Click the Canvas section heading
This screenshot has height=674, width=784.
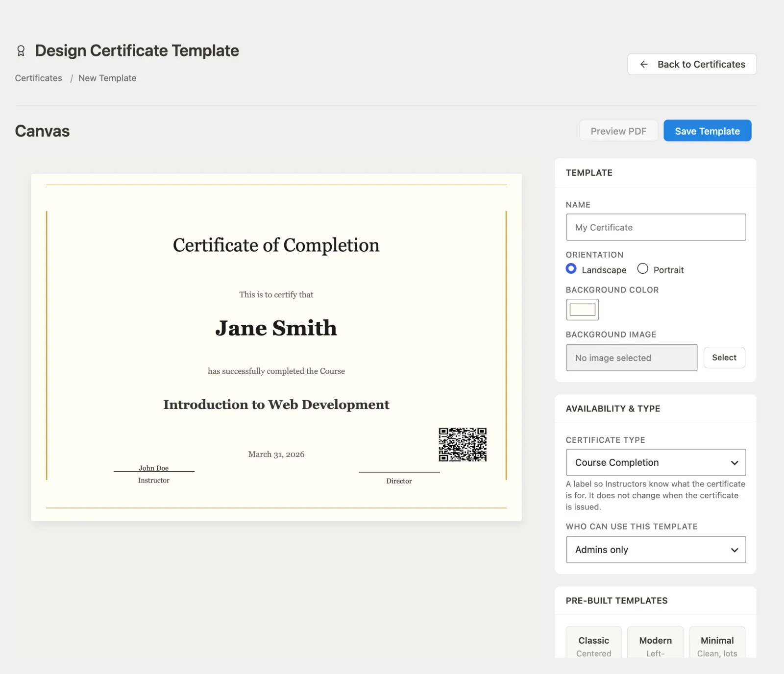tap(42, 131)
